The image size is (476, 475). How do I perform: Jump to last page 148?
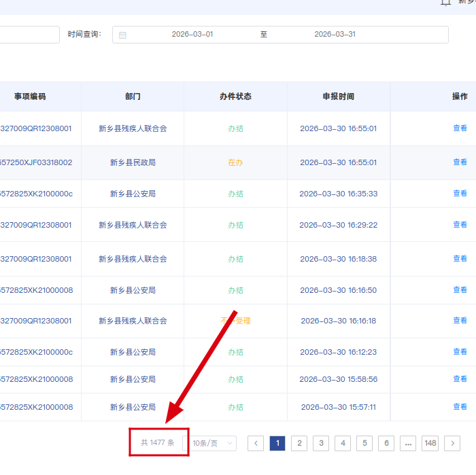click(x=430, y=443)
